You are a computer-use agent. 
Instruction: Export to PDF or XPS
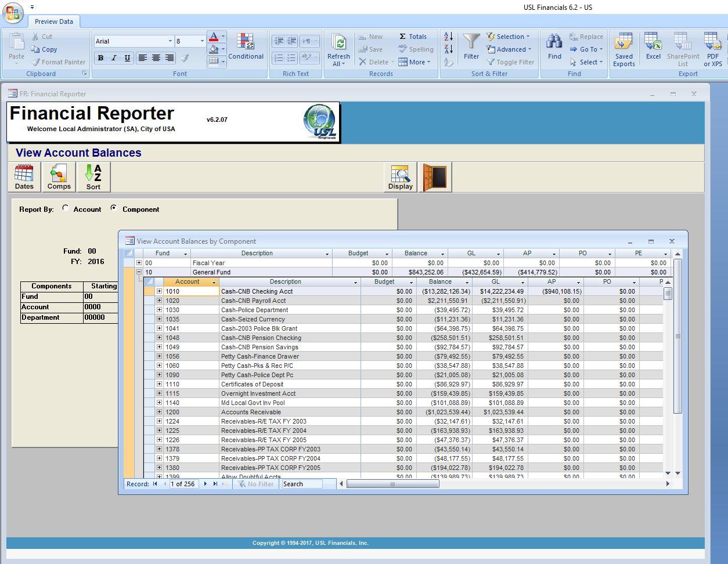(x=713, y=50)
